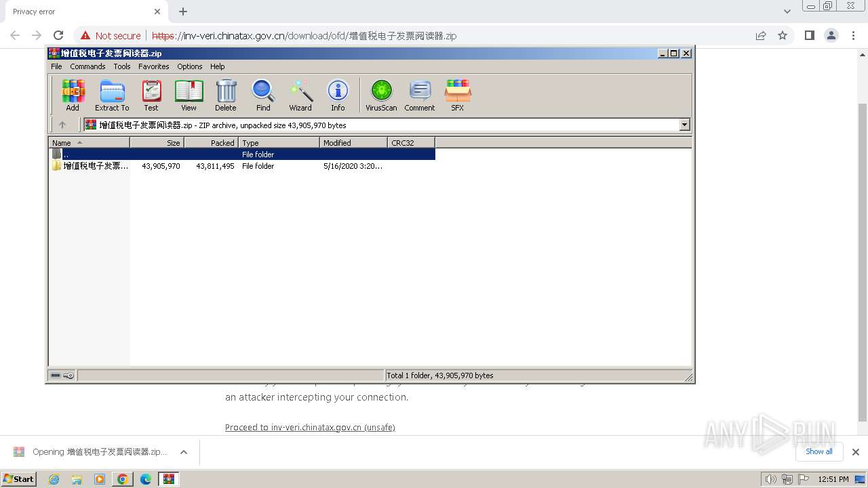The width and height of the screenshot is (868, 488).
Task: Open the Commands menu
Action: coord(87,66)
